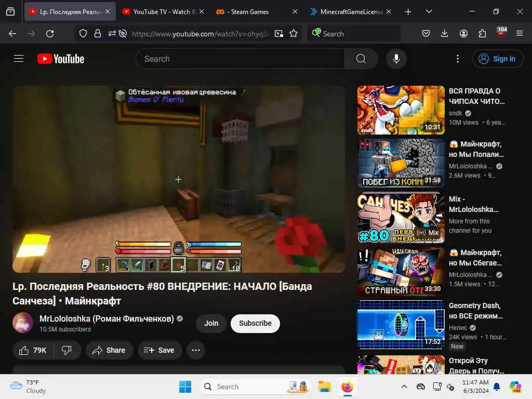The height and width of the screenshot is (399, 532).
Task: Click the browser forward arrow
Action: (31, 34)
